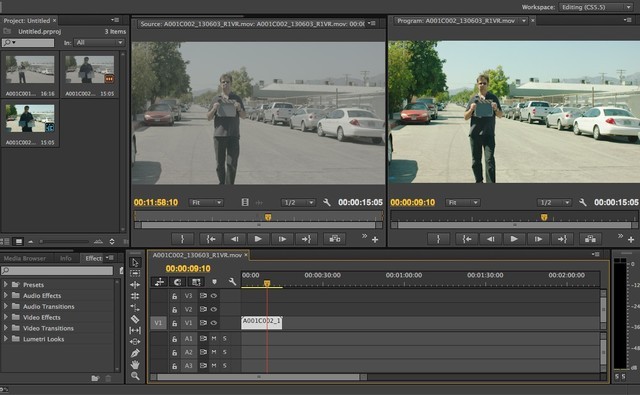
Task: Click the timeline wrench settings icon
Action: pyautogui.click(x=232, y=282)
